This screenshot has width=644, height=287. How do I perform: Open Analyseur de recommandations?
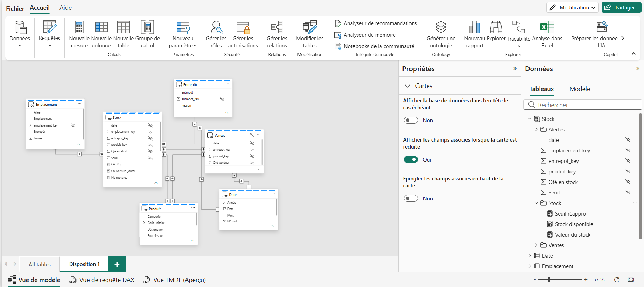[x=376, y=23]
